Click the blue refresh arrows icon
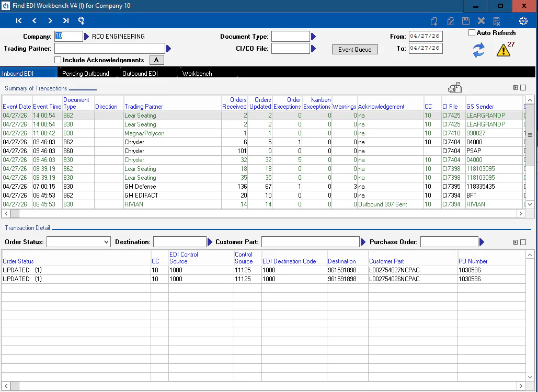 (478, 50)
